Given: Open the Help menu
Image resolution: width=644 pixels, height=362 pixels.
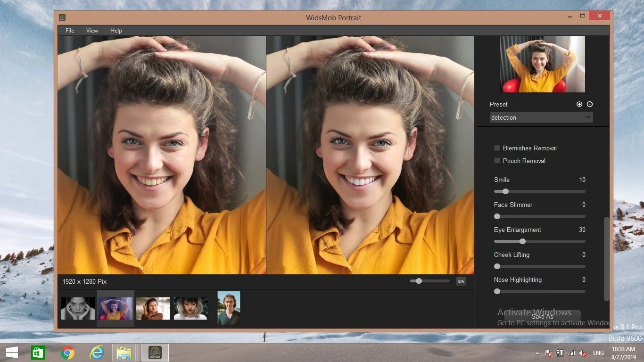Looking at the screenshot, I should click(x=116, y=30).
